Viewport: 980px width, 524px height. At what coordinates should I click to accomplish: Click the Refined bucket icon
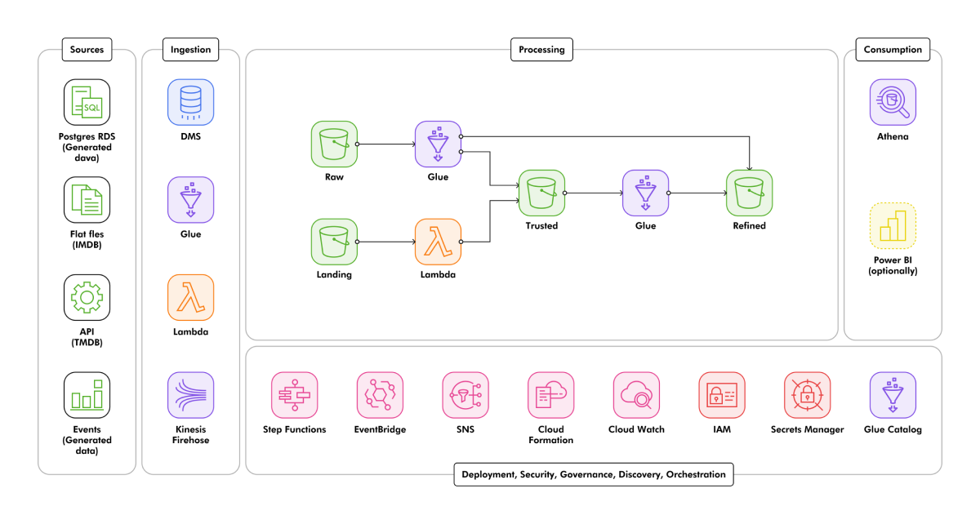(x=750, y=193)
